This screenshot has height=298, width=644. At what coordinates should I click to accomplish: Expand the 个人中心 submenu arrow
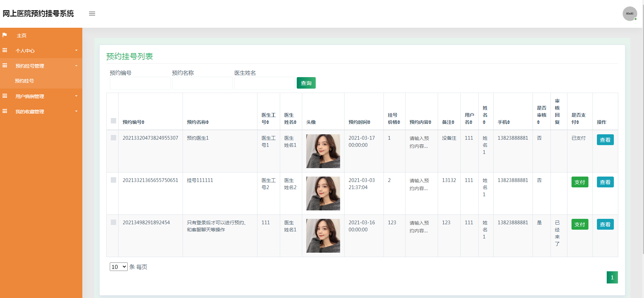coord(76,50)
